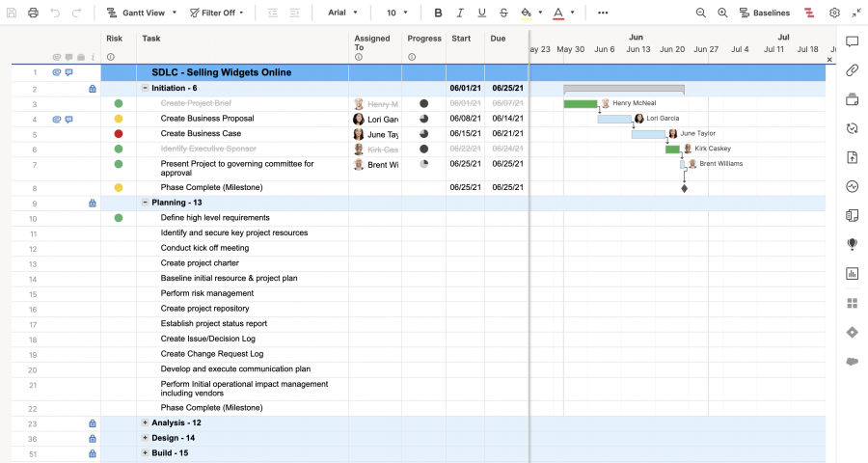The width and height of the screenshot is (868, 463).
Task: Expand the Analysis - 12 section
Action: click(146, 422)
